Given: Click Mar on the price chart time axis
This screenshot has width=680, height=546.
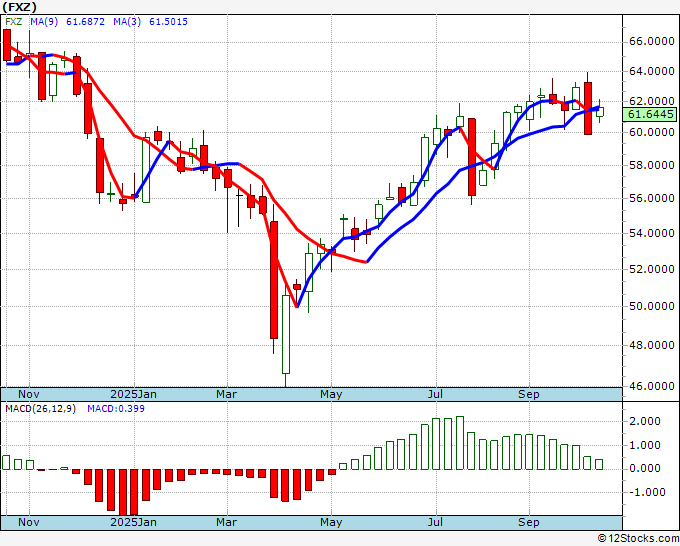Looking at the screenshot, I should pos(227,394).
